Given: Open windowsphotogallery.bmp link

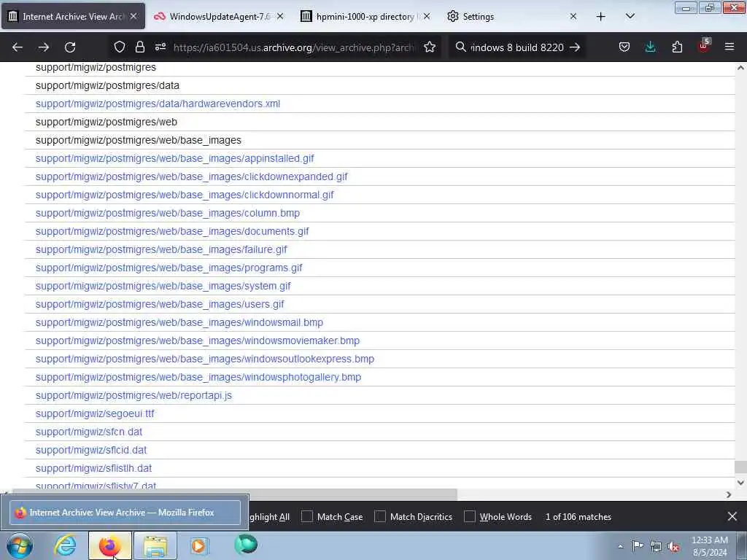Looking at the screenshot, I should point(198,377).
